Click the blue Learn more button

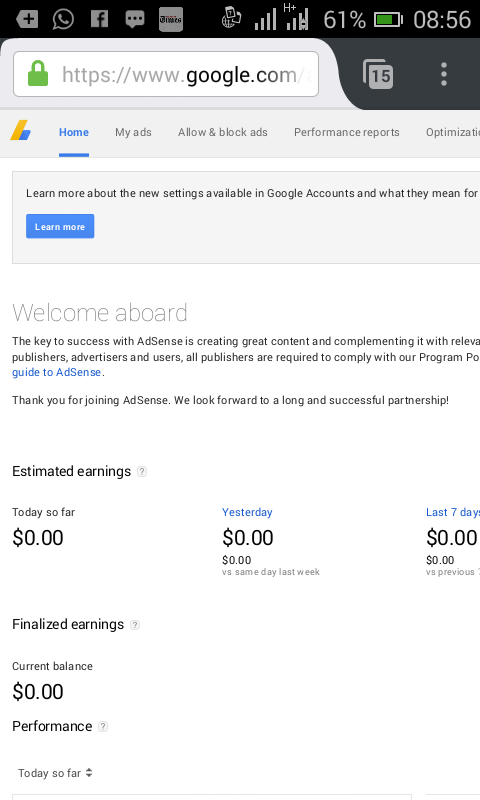click(60, 226)
